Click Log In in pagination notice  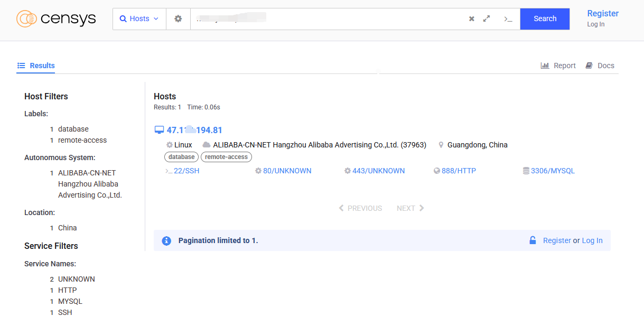[x=592, y=240]
